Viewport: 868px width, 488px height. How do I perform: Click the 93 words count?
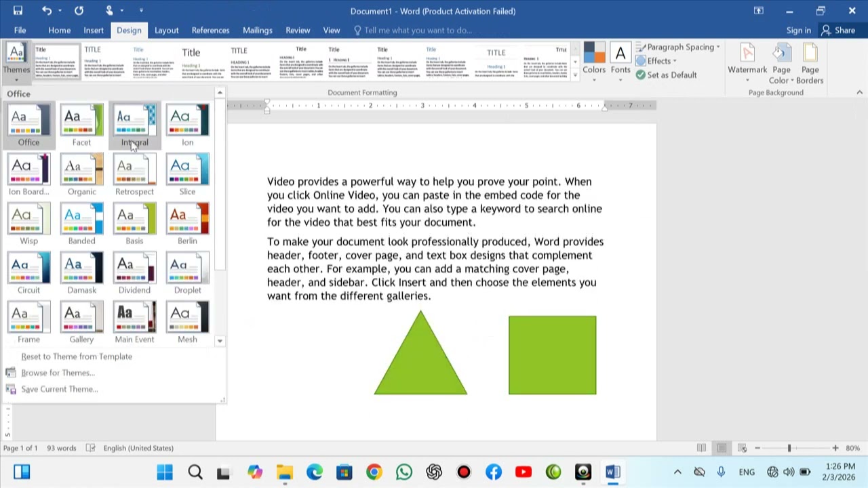pos(61,448)
